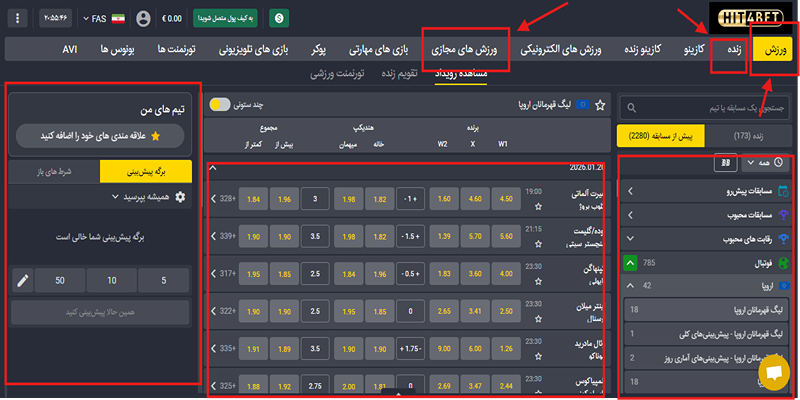Click the match or team search field
This screenshot has height=400, width=800.
point(707,108)
